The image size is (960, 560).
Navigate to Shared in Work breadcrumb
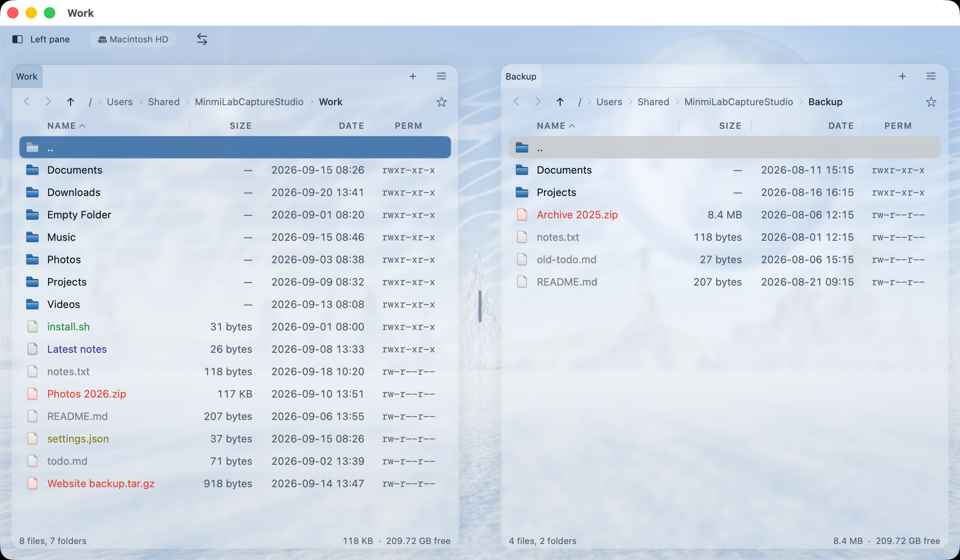tap(164, 102)
